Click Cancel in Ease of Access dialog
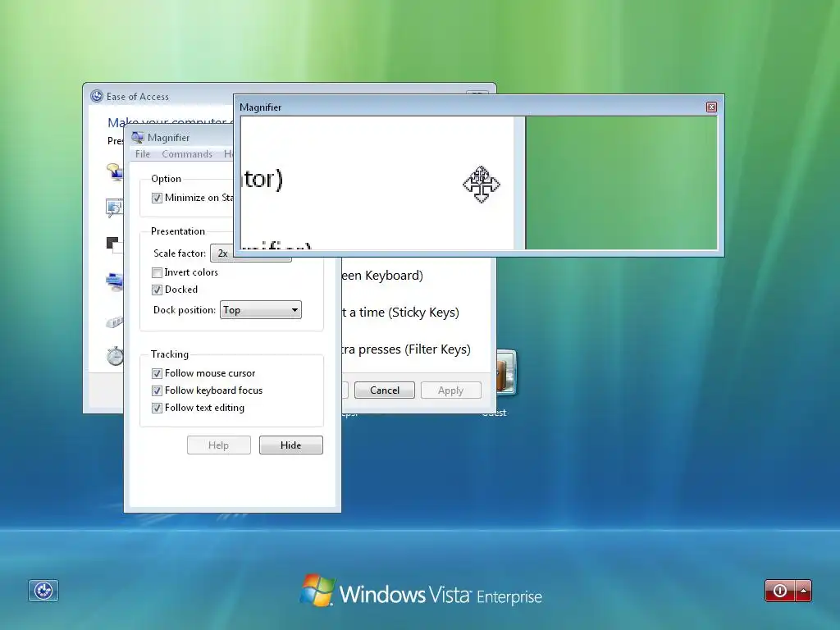Screen dimensions: 840x630 tap(385, 390)
